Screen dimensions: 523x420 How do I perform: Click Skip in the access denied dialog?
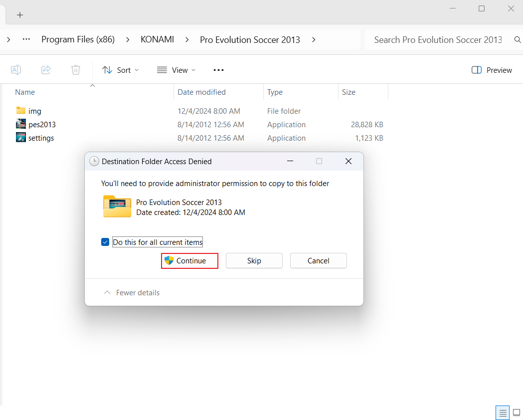[254, 261]
